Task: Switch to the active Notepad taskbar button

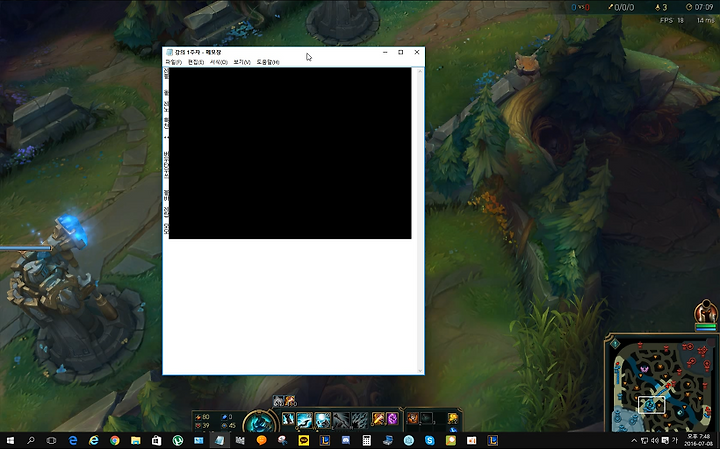Action: tap(219, 441)
